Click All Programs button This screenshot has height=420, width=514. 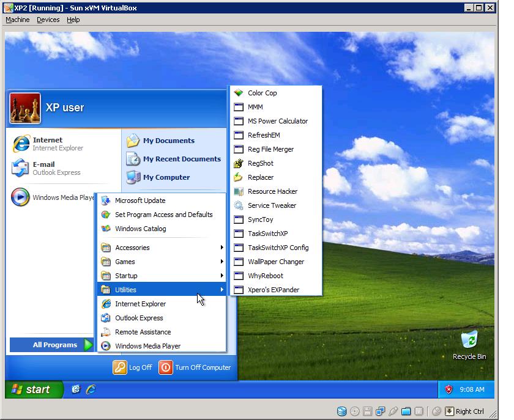tap(52, 345)
